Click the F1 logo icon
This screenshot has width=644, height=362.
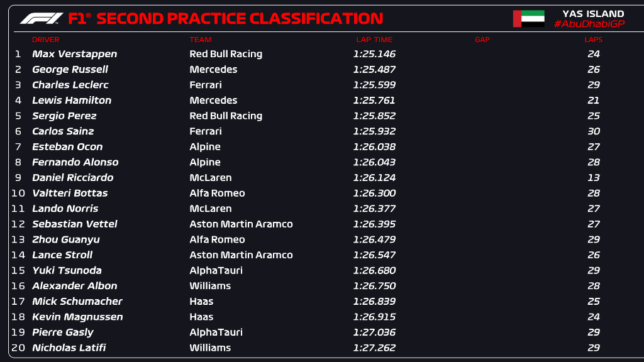[42, 19]
